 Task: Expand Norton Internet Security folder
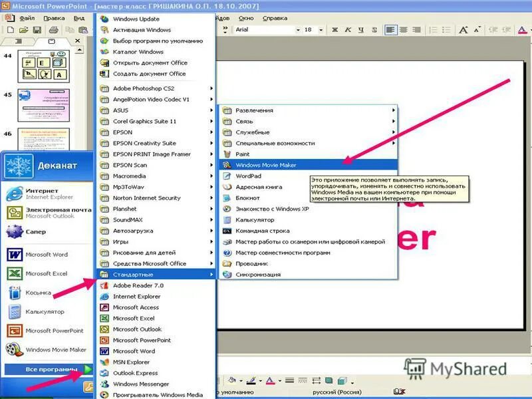[x=156, y=198]
